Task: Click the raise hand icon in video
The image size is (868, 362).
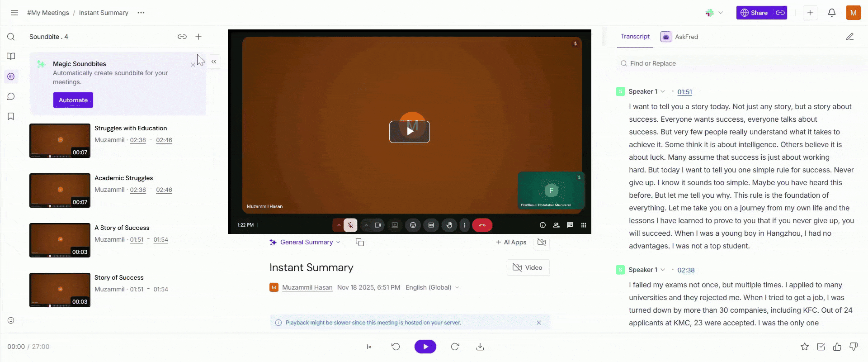Action: point(449,225)
